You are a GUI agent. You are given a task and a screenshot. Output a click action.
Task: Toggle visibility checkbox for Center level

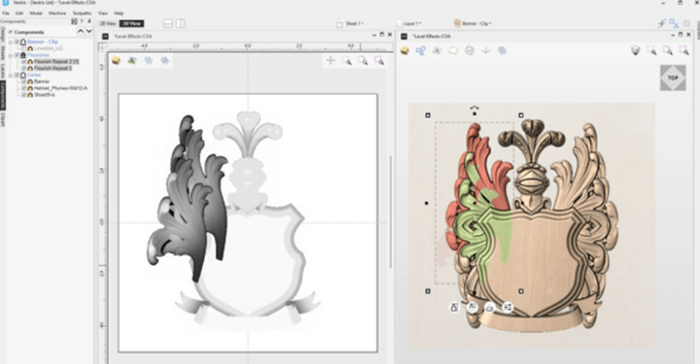click(17, 75)
